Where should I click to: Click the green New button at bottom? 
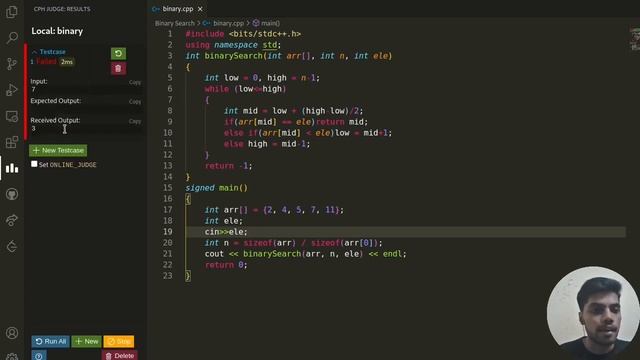point(87,341)
